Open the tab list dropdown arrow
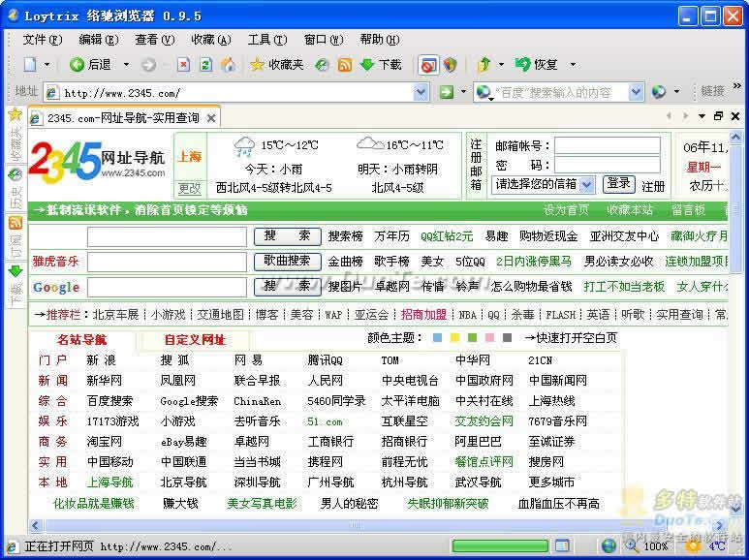749x560 pixels. click(702, 115)
